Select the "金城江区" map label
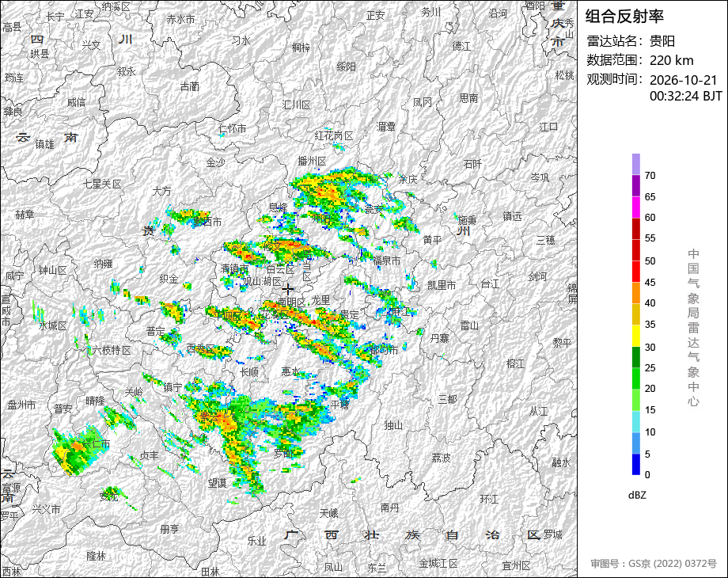Screen dimensions: 728x578 pos(438,564)
